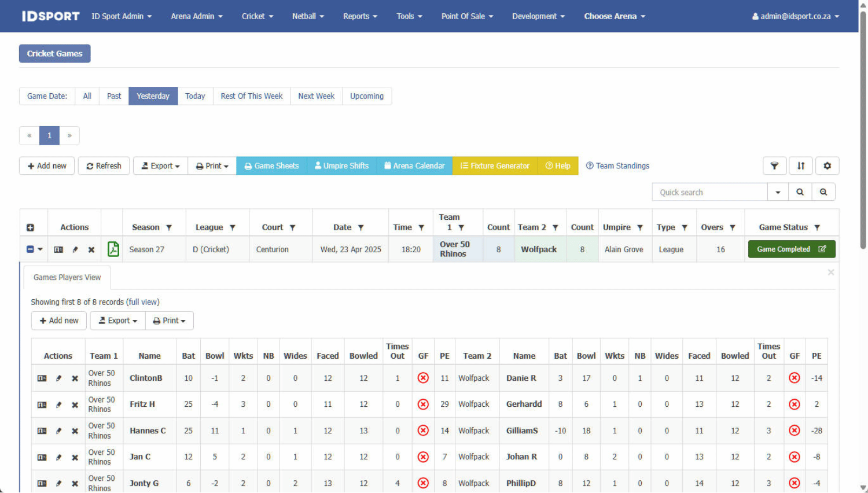Collapse the expanded Season 27 game row

30,249
